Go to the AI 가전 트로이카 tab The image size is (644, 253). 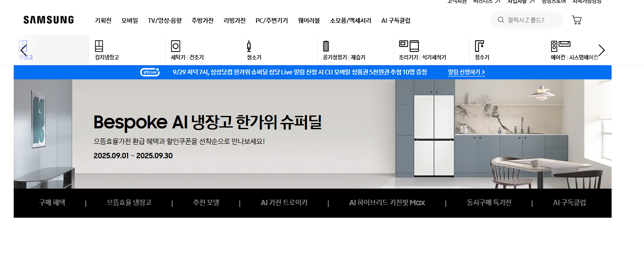tap(284, 203)
